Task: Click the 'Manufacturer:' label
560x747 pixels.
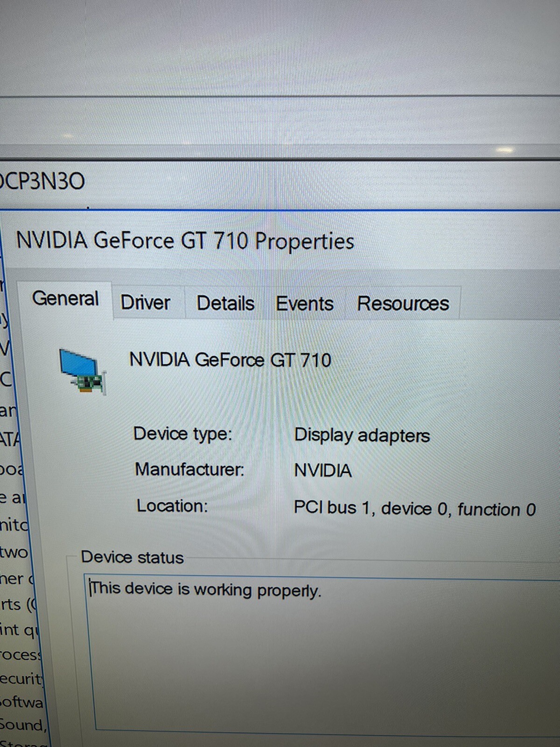Action: 189,469
